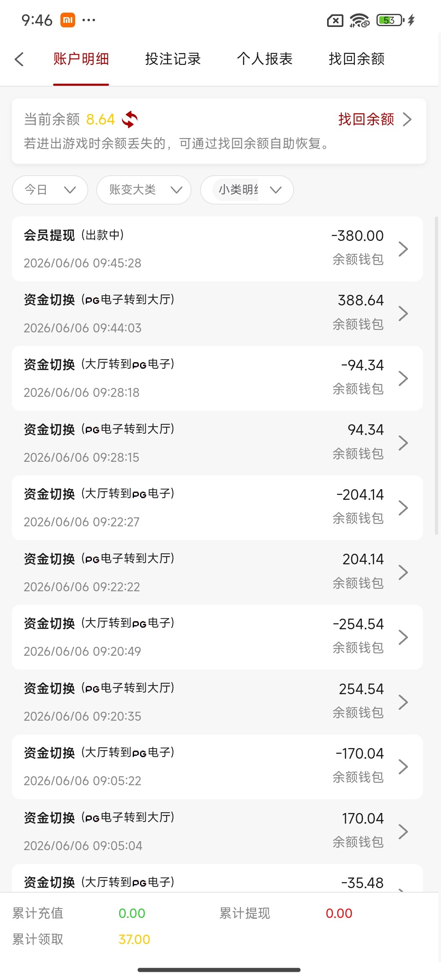
Task: Open the 170.04 PG电子转到大厅 record
Action: [217, 831]
